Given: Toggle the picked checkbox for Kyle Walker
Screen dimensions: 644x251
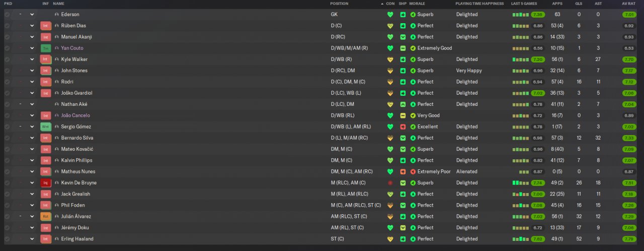Looking at the screenshot, I should click(7, 59).
